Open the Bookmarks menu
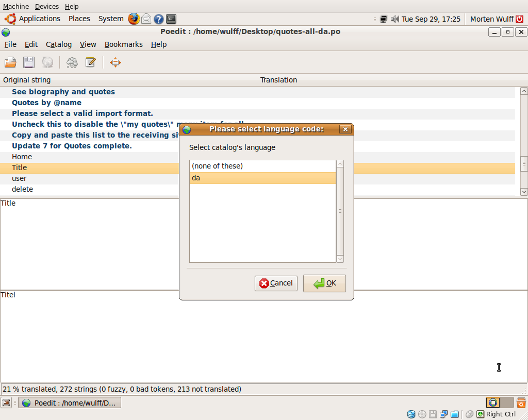528x420 pixels. [124, 44]
